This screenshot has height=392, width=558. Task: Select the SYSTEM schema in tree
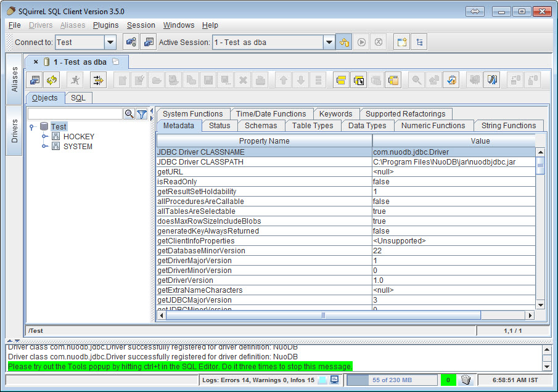click(x=78, y=147)
